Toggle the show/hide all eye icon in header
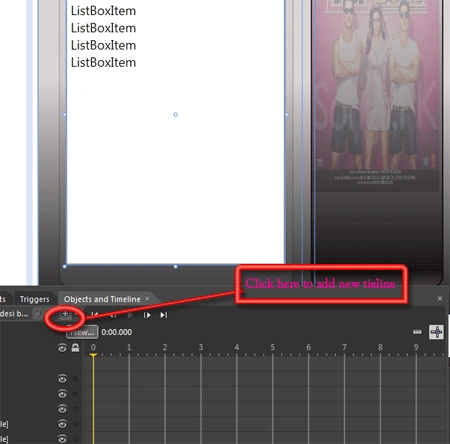Screen dimensions: 450x444 pos(62,348)
